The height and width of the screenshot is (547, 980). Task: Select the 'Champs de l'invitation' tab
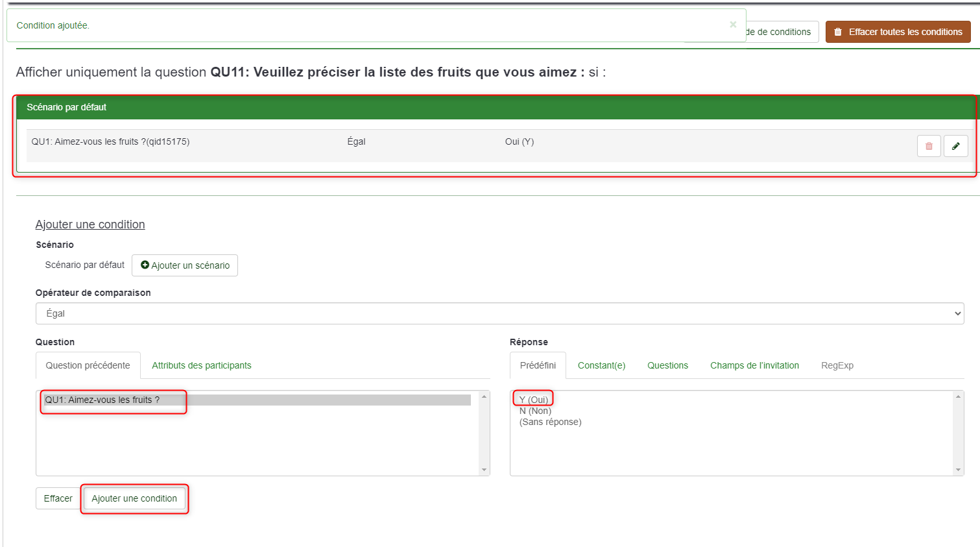pyautogui.click(x=754, y=365)
